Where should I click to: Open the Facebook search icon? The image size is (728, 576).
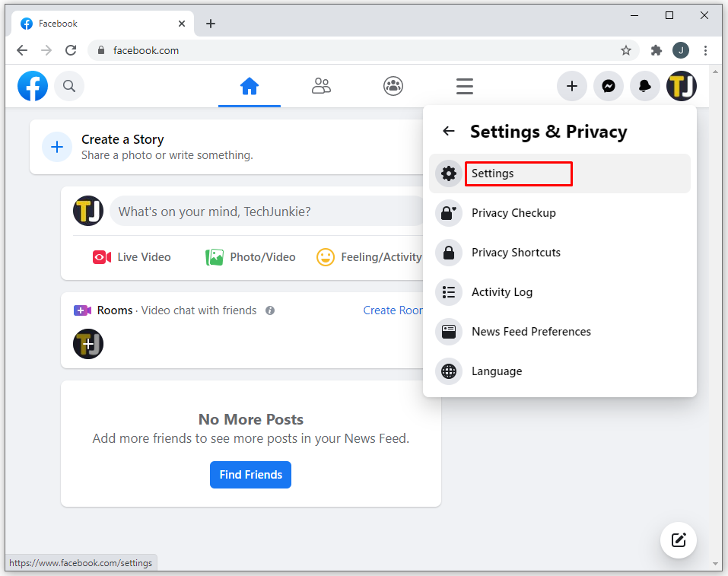pos(69,86)
